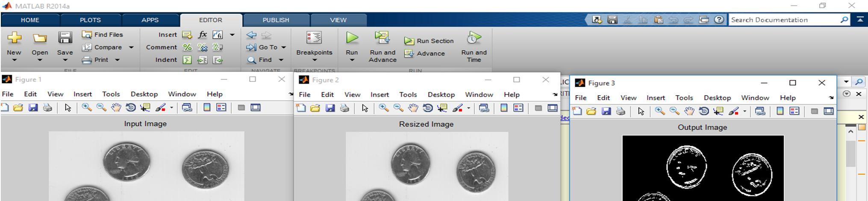This screenshot has width=868, height=201.
Task: Toggle Insert Legend in Figure 3
Action: click(794, 111)
